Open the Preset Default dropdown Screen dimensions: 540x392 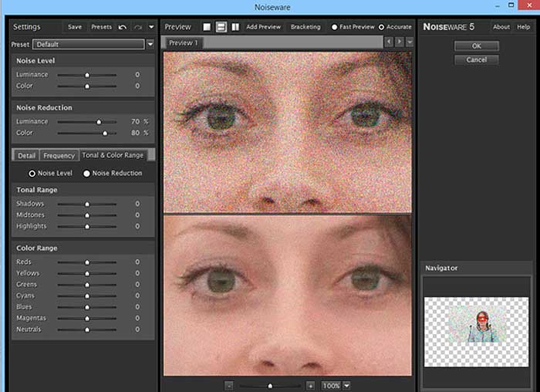[x=150, y=44]
